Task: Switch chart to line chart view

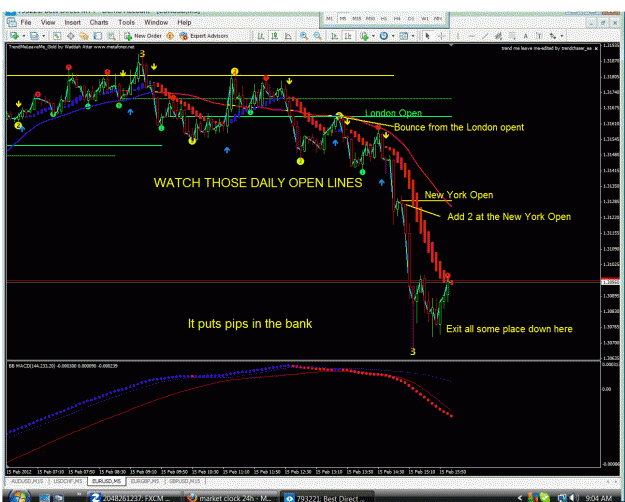Action: tap(288, 36)
